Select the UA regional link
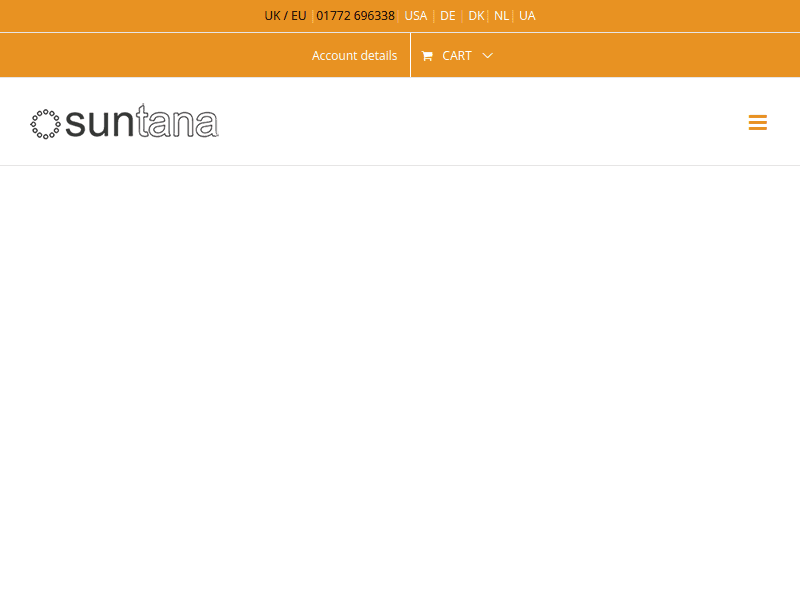Screen dimensions: 800x600 (527, 15)
